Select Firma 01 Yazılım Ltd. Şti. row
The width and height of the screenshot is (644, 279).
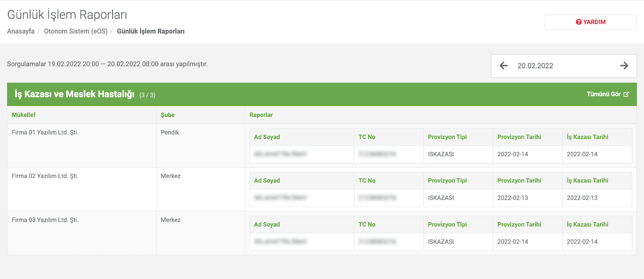322,145
